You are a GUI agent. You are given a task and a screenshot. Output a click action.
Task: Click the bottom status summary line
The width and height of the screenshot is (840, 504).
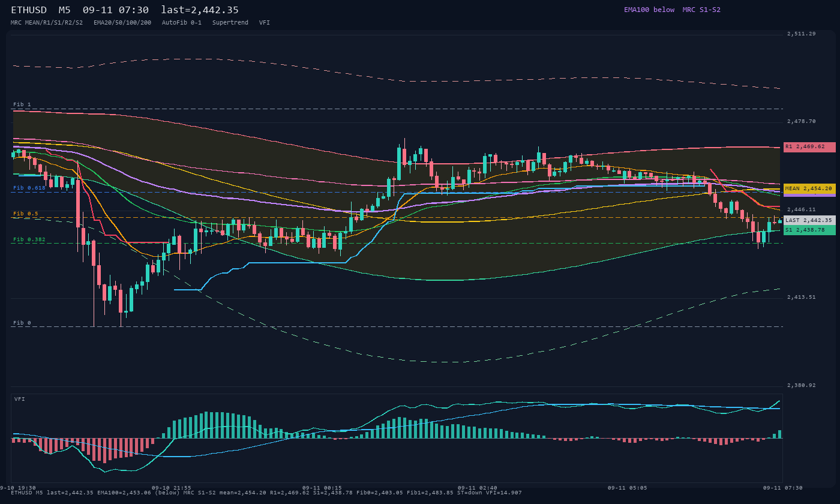266,493
